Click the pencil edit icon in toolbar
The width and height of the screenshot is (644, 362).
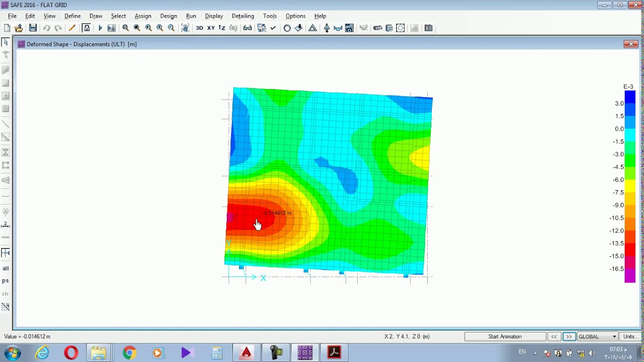pos(72,28)
